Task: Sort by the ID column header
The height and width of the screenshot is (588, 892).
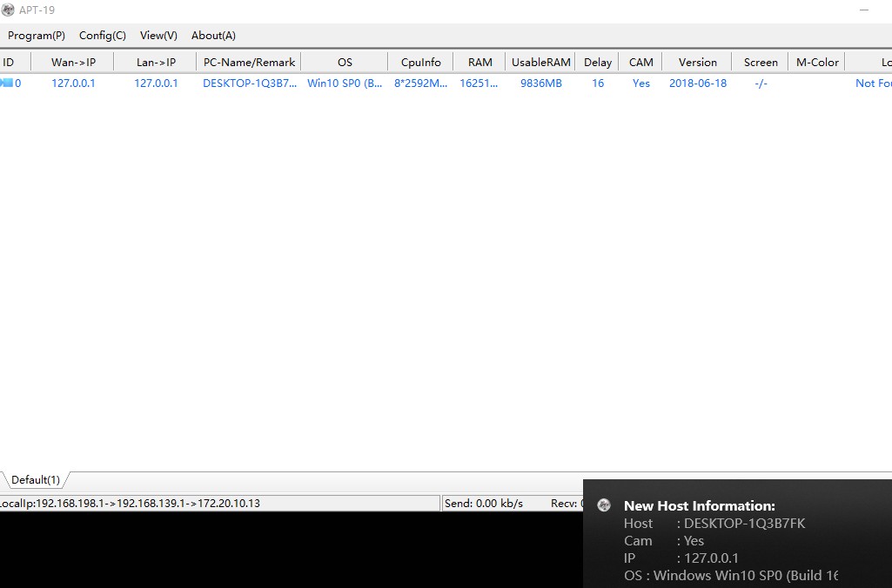Action: pyautogui.click(x=16, y=62)
